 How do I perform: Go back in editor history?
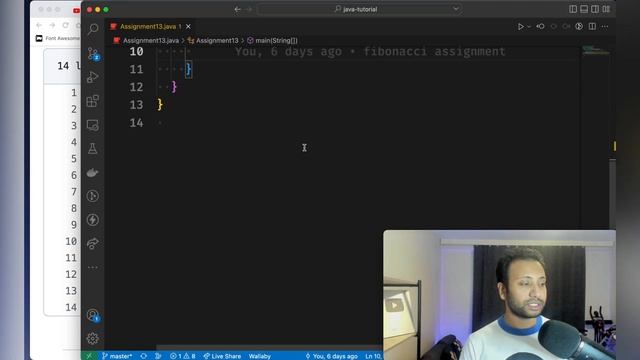(238, 9)
